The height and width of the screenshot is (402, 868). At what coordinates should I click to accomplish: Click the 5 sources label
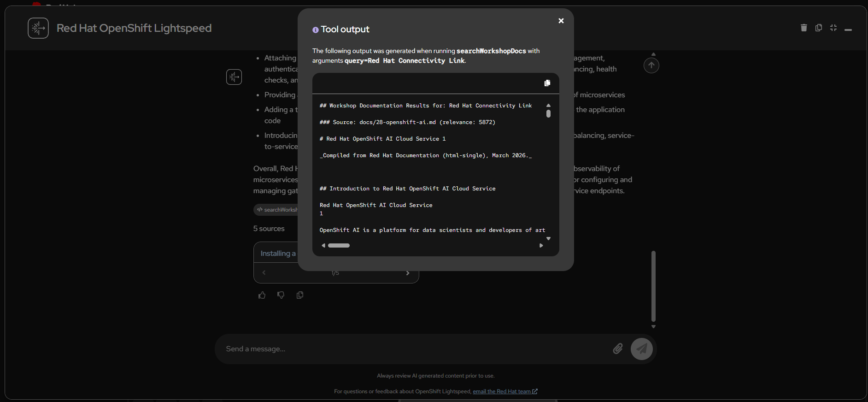pyautogui.click(x=269, y=229)
